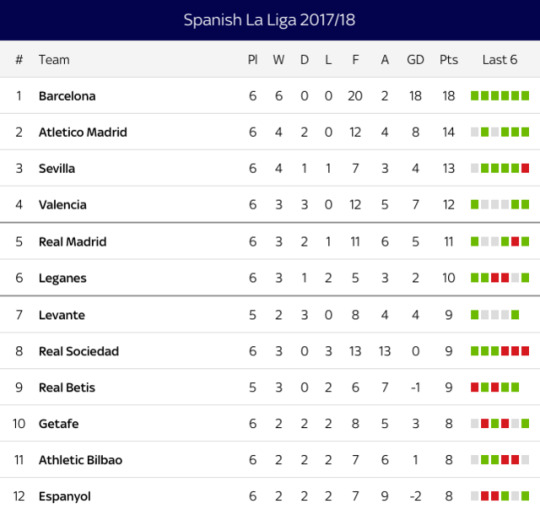This screenshot has width=540, height=509.
Task: Open the Valencia team page
Action: click(62, 205)
